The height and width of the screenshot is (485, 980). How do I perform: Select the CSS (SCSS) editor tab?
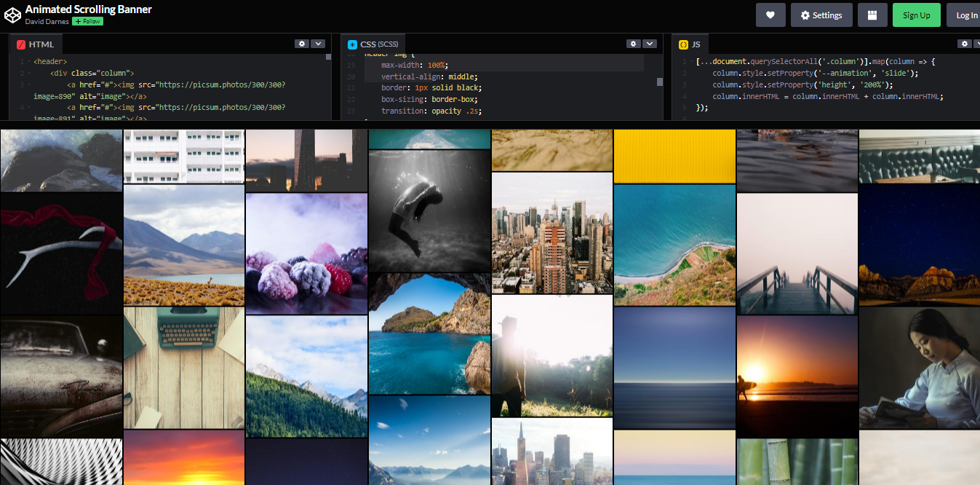coord(378,44)
